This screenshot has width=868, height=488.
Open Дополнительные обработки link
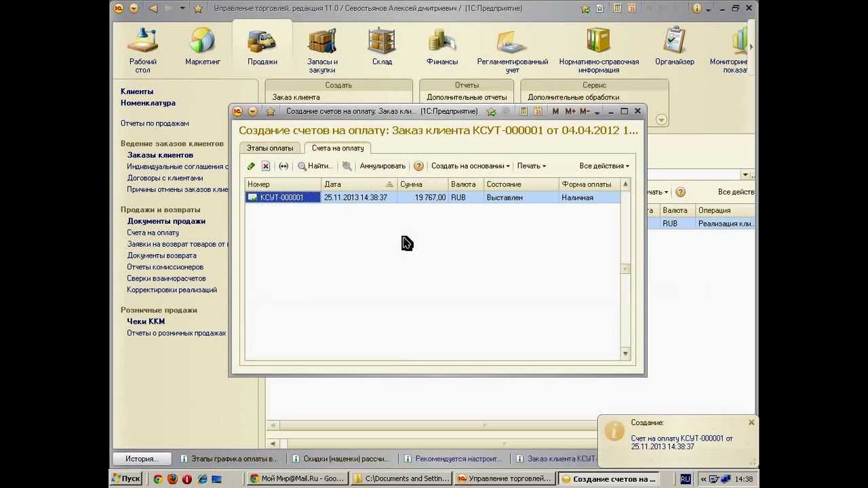573,98
